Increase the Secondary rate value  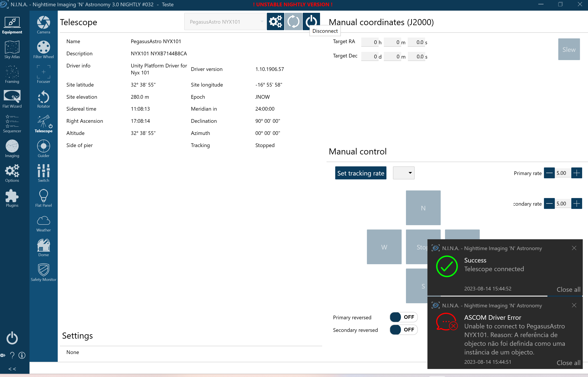click(577, 204)
